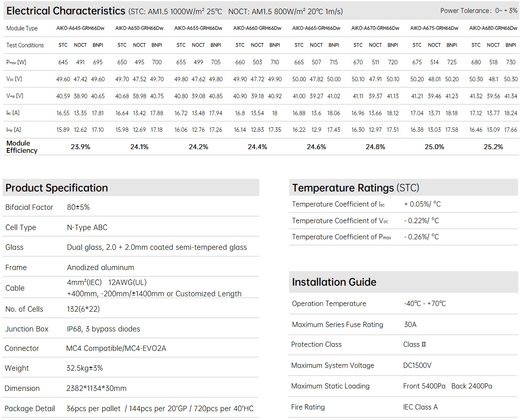Click the 'Operation Temperature' label
522x420 pixels.
click(x=329, y=304)
